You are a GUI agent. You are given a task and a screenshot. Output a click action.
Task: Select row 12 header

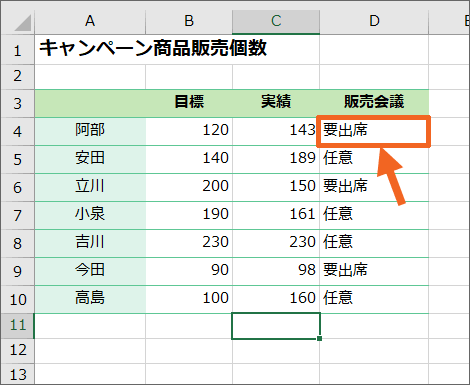(17, 351)
